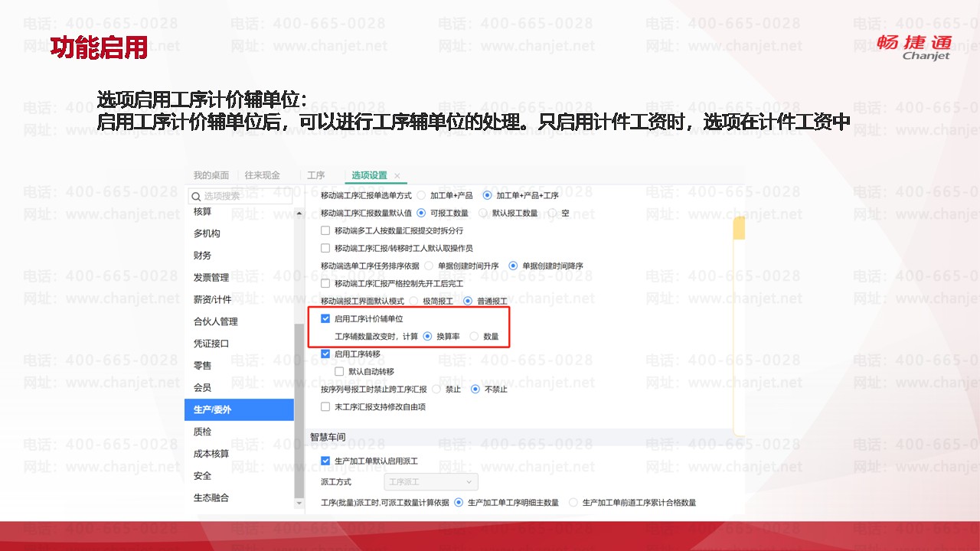
Task: Select 极简报工 default mode
Action: click(x=413, y=301)
